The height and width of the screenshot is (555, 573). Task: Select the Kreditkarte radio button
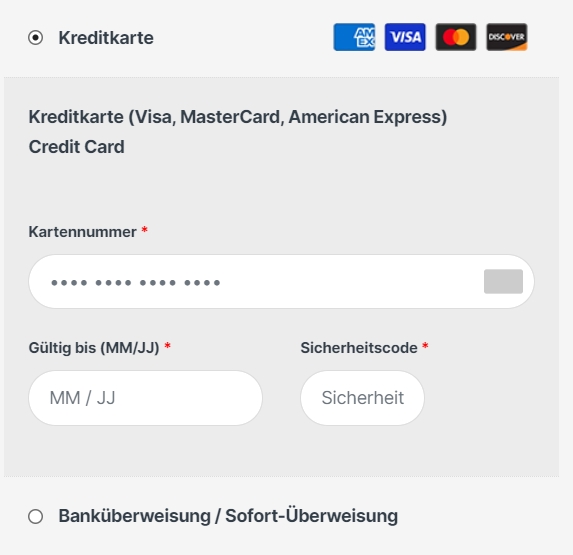click(35, 38)
